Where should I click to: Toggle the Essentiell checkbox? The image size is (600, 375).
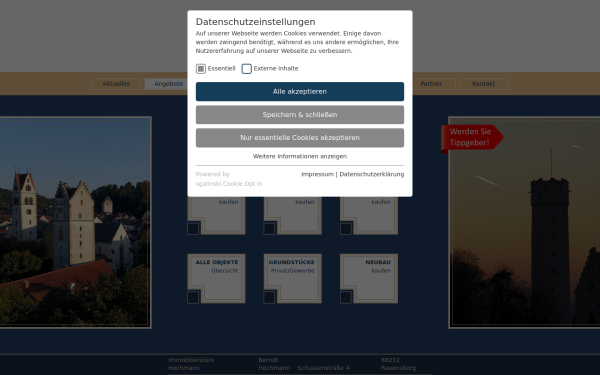(x=201, y=68)
